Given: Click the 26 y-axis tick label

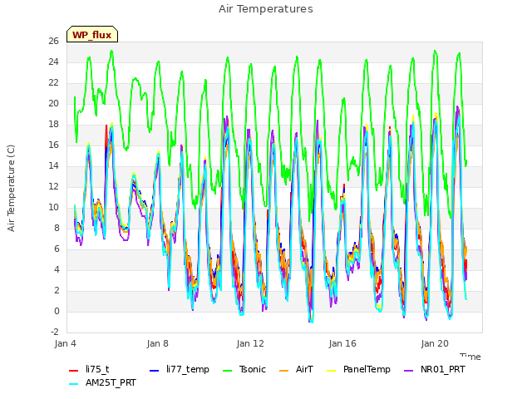Looking at the screenshot, I should [53, 41].
